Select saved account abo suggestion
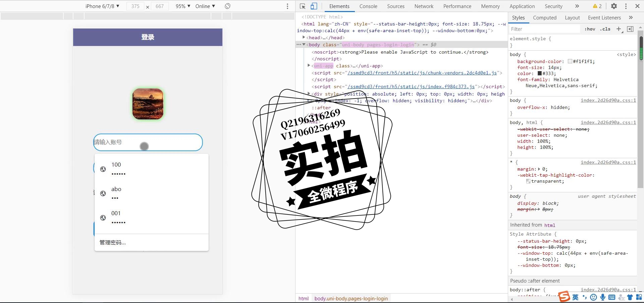This screenshot has height=303, width=644. pos(152,193)
